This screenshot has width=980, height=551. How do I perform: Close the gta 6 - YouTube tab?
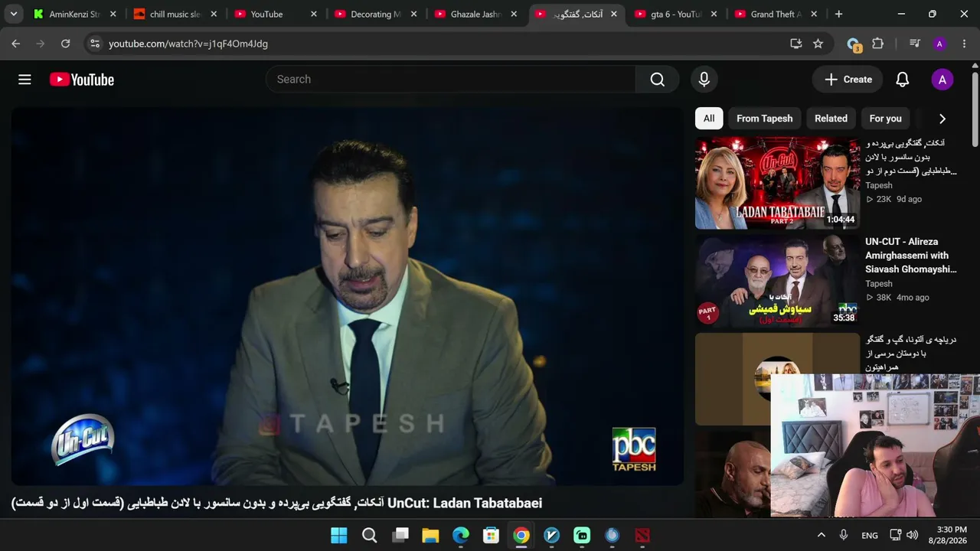coord(714,15)
